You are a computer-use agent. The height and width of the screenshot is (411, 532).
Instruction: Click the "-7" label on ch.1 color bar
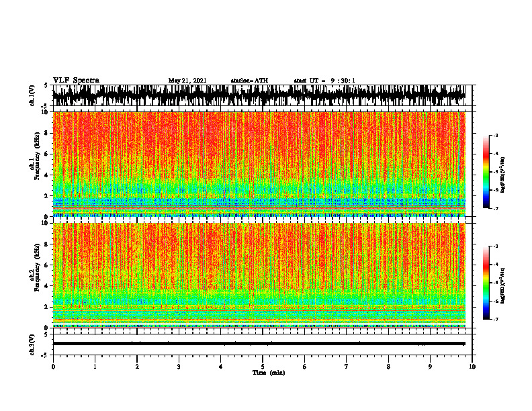click(x=496, y=208)
